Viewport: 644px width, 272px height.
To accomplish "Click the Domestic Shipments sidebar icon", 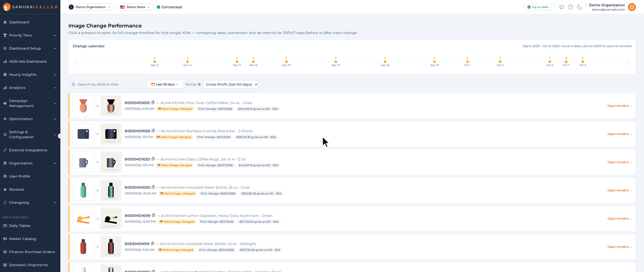I will point(5,265).
